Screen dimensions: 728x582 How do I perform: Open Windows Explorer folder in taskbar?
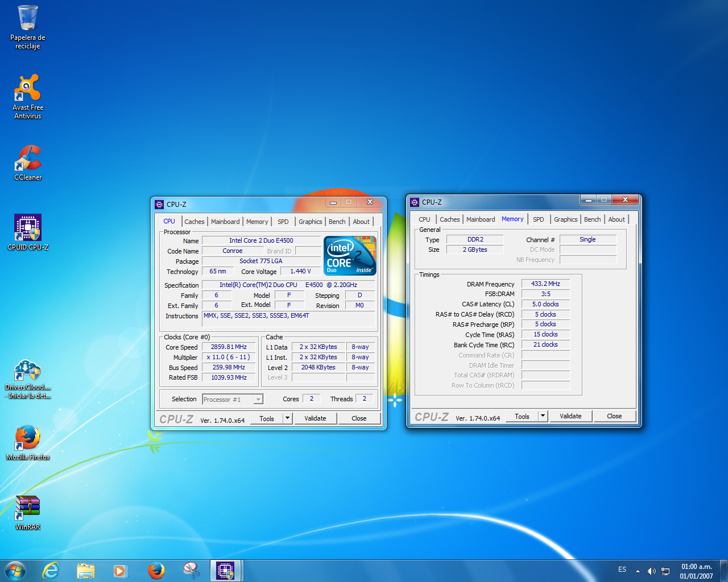point(86,571)
